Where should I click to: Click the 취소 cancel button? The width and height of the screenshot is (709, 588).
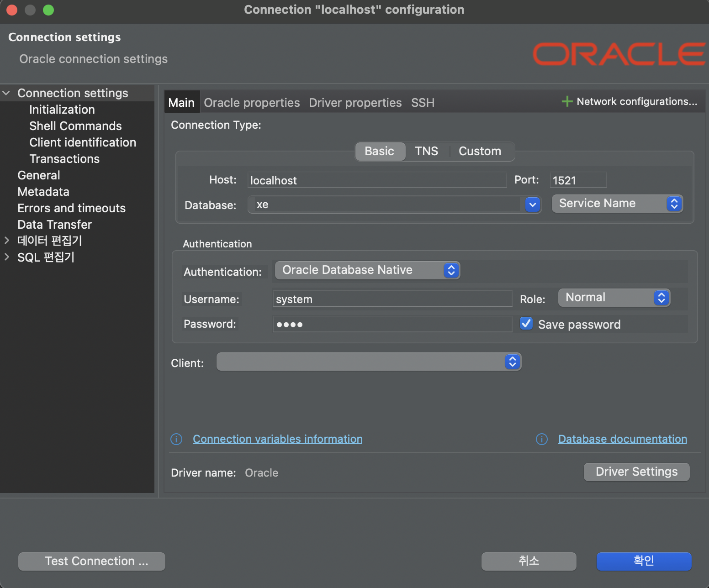529,561
